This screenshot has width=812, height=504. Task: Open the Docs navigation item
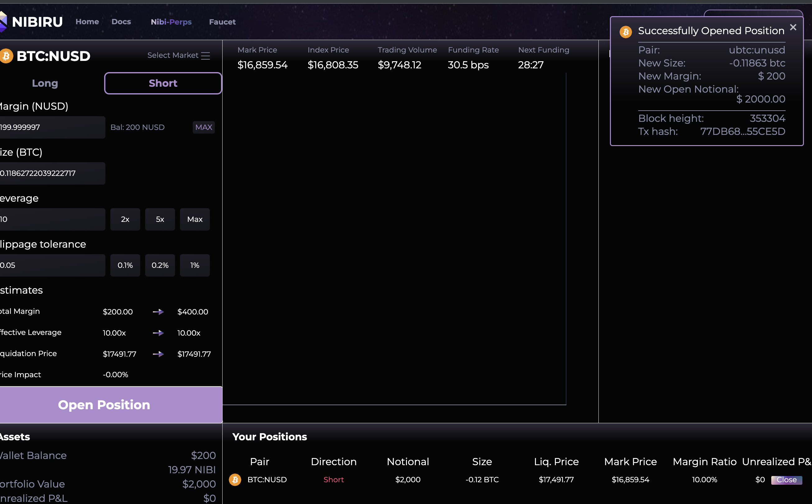click(x=121, y=22)
